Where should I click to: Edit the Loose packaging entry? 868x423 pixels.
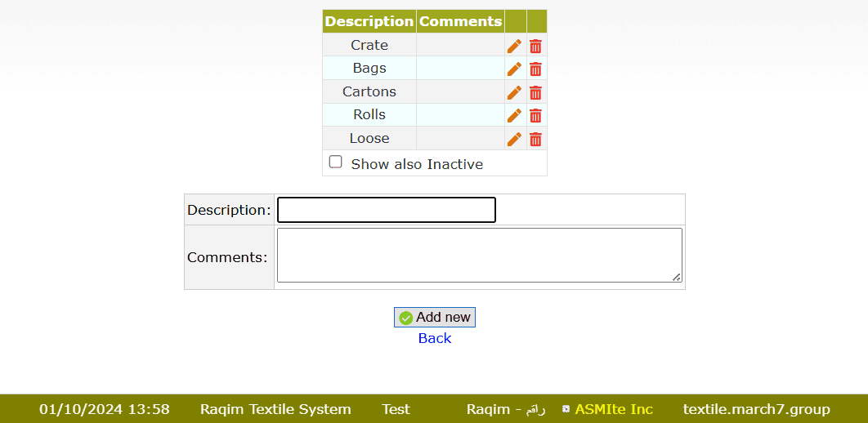tap(514, 139)
